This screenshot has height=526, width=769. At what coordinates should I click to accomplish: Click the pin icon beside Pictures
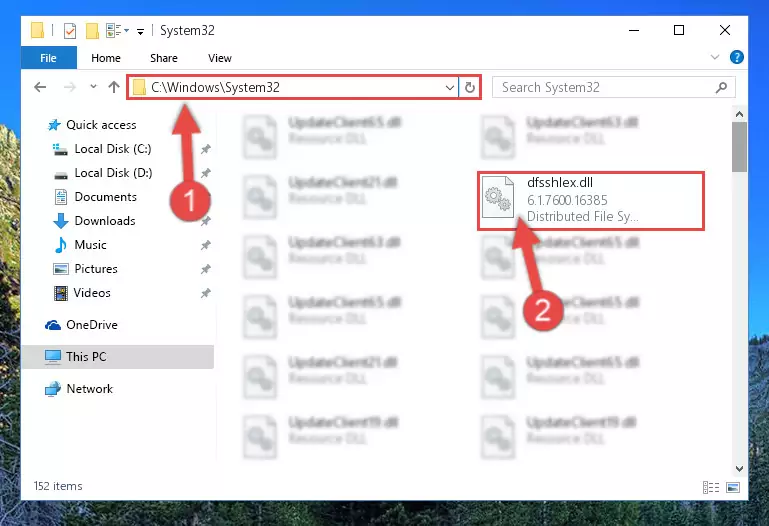[x=205, y=269]
